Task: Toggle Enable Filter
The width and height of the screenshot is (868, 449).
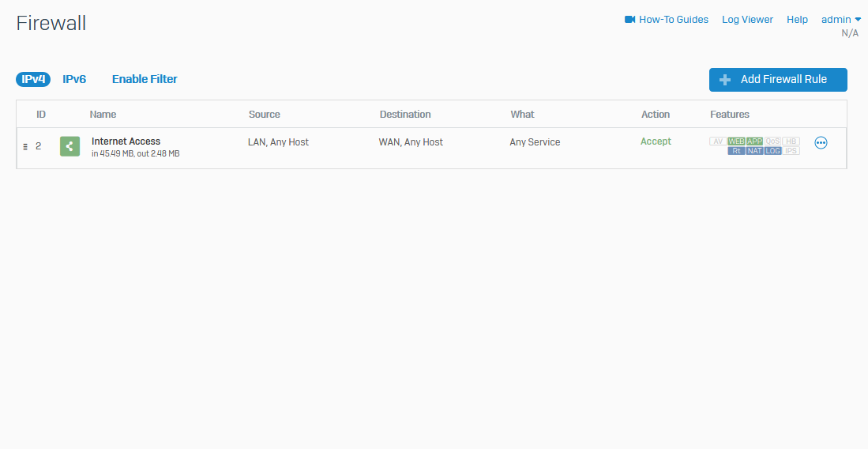Action: [x=145, y=79]
